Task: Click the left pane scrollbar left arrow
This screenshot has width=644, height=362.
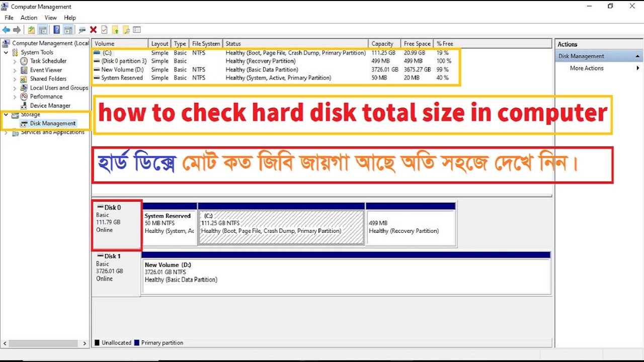Action: click(x=6, y=343)
